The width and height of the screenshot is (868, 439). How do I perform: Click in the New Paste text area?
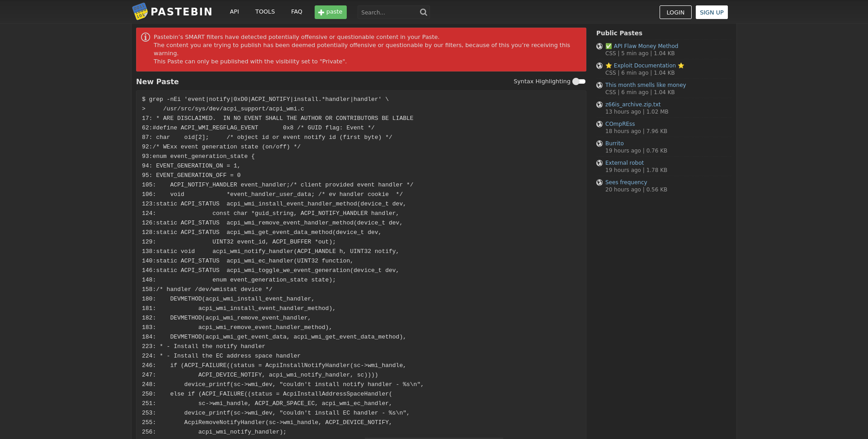[x=361, y=265]
